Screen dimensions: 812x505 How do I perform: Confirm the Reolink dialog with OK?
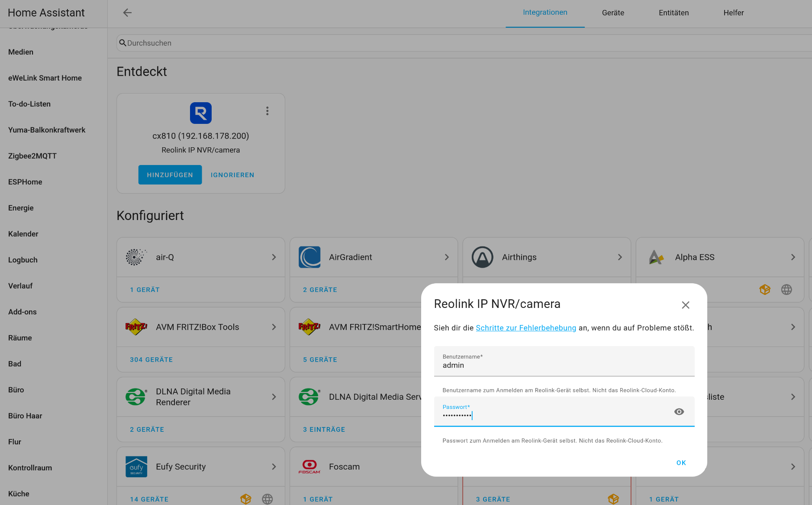click(681, 463)
